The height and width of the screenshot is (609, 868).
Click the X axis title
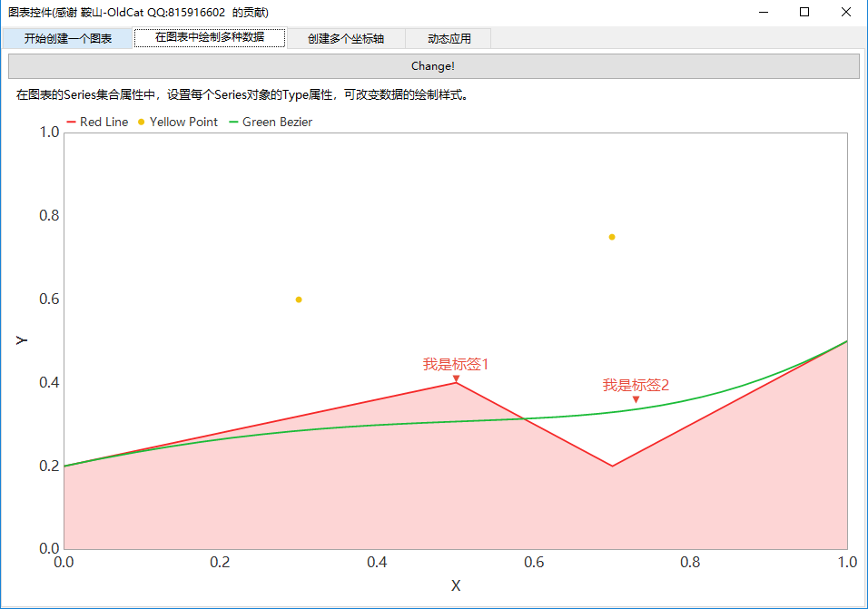coord(456,586)
